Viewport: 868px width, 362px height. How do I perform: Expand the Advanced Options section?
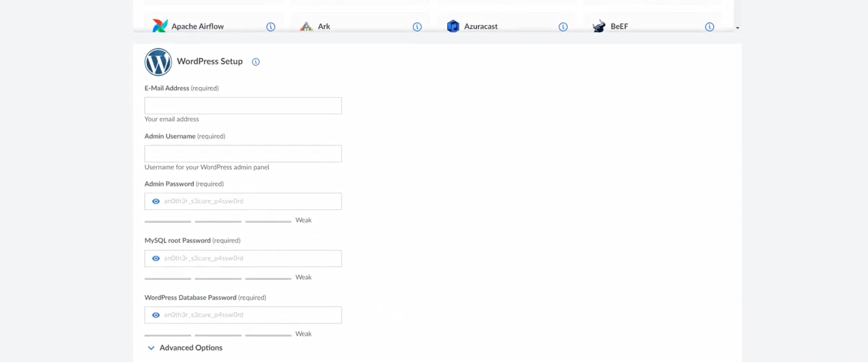click(x=185, y=348)
